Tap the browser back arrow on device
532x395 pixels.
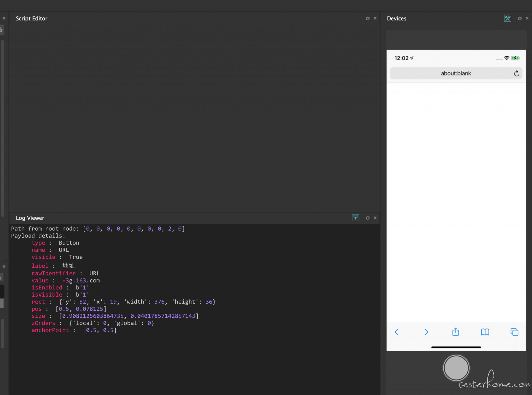tap(397, 332)
